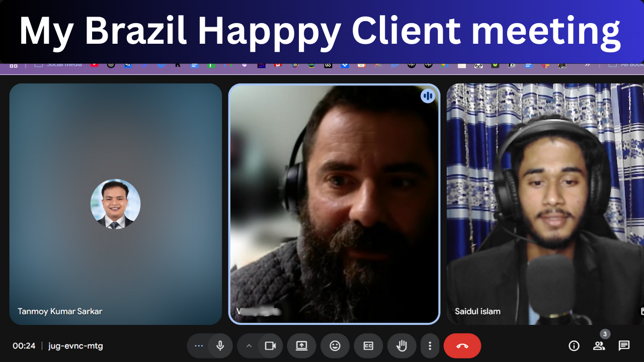The height and width of the screenshot is (362, 644).
Task: Open audio settings three-dot menu beside microphone
Action: click(x=199, y=346)
